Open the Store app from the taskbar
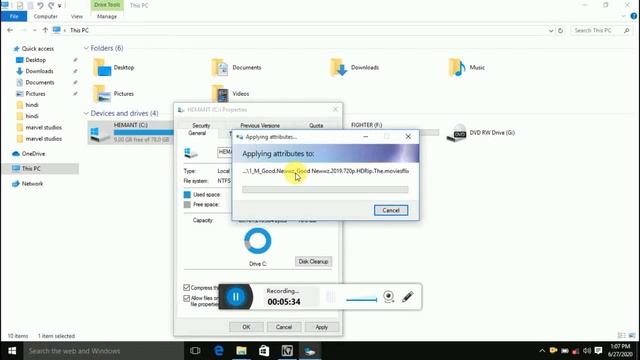This screenshot has height=360, width=640. click(x=264, y=351)
